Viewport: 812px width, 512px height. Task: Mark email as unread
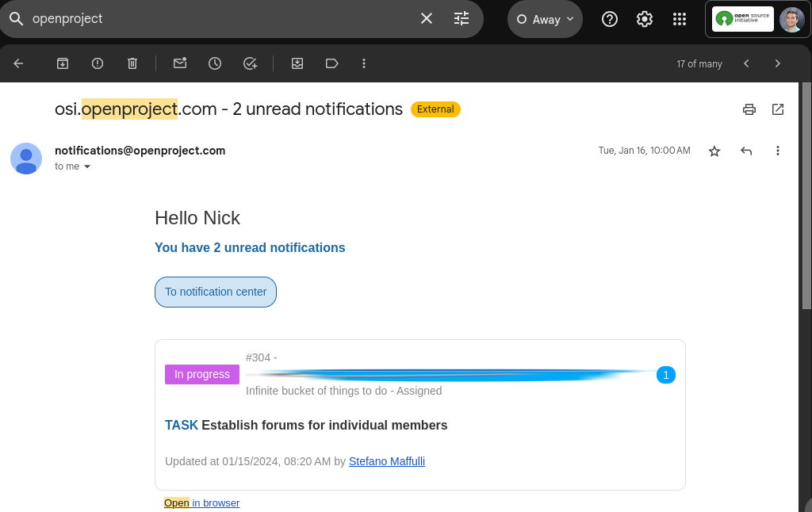pos(180,63)
